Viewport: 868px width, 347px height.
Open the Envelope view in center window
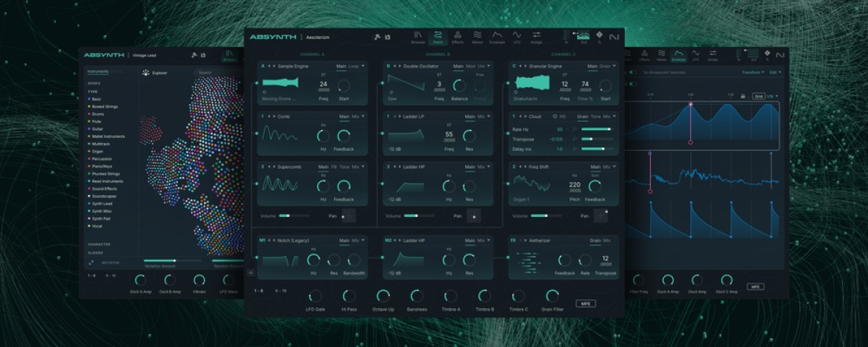497,36
